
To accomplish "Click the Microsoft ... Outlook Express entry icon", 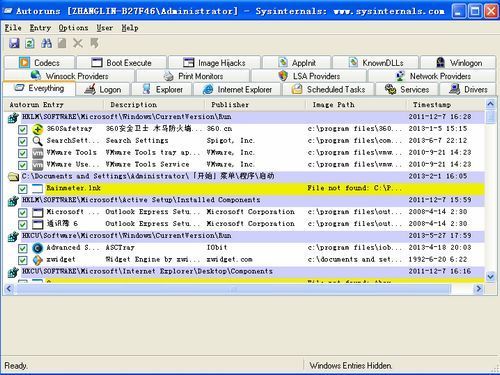I will 37,213.
